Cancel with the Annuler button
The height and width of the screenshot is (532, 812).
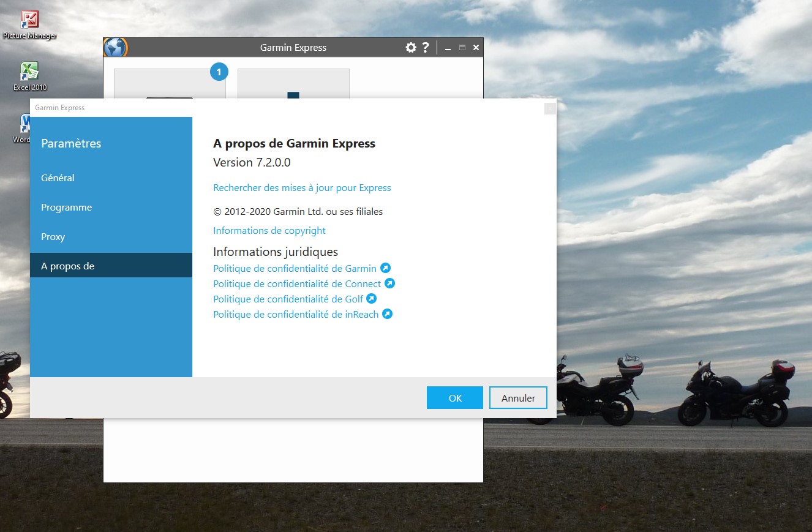(518, 398)
